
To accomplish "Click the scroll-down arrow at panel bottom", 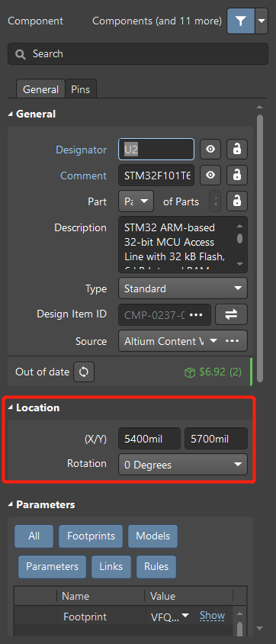I will [x=259, y=628].
